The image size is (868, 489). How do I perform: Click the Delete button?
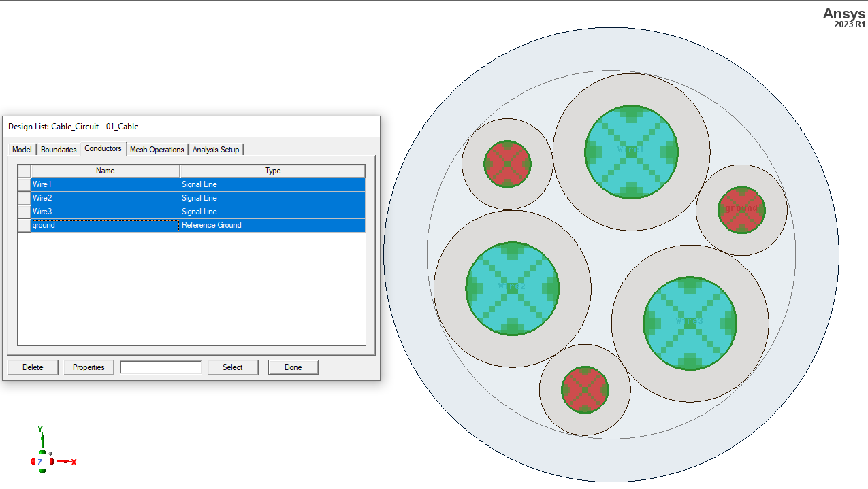pos(33,367)
